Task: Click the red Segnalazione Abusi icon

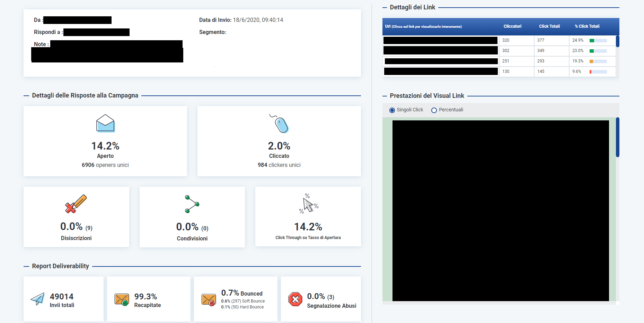Action: point(295,299)
